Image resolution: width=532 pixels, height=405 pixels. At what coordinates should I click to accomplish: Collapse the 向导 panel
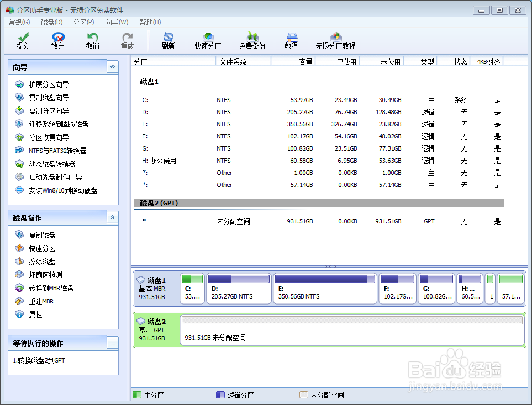tap(113, 66)
